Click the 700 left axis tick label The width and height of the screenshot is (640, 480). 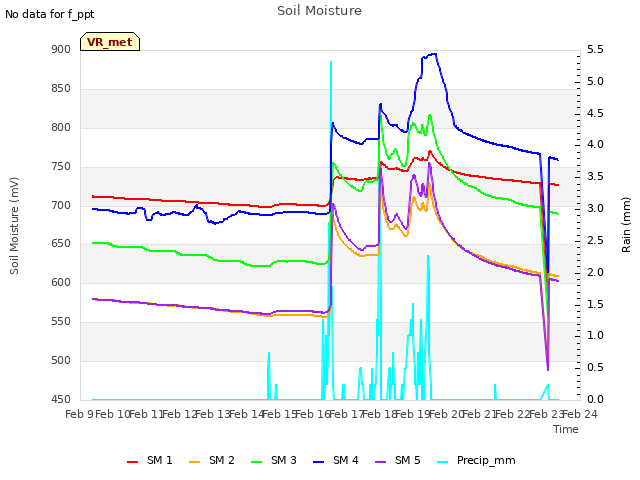click(61, 205)
